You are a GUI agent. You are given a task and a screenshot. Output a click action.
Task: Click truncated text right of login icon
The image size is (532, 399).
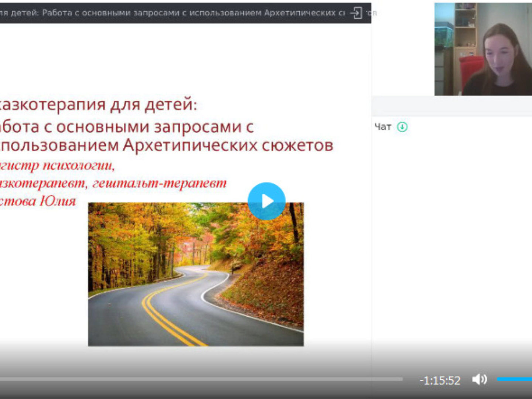(371, 13)
